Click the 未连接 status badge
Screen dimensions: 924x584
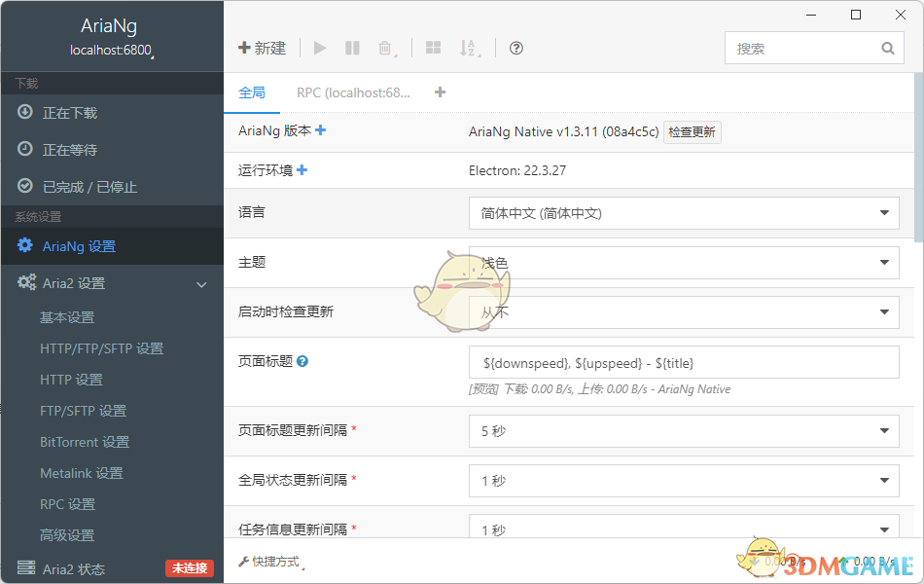click(190, 568)
